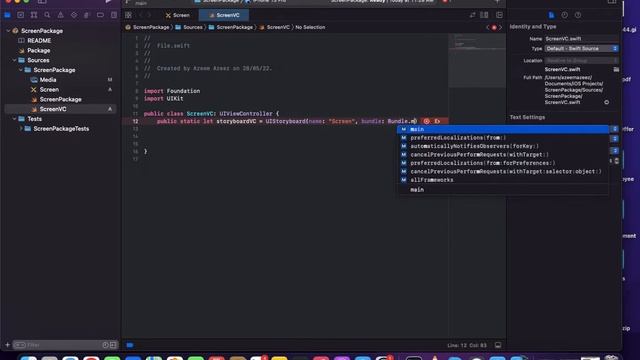Choose automaticallyNotifiesObservers(forKey:) completion
640x360 pixels.
pos(503,146)
